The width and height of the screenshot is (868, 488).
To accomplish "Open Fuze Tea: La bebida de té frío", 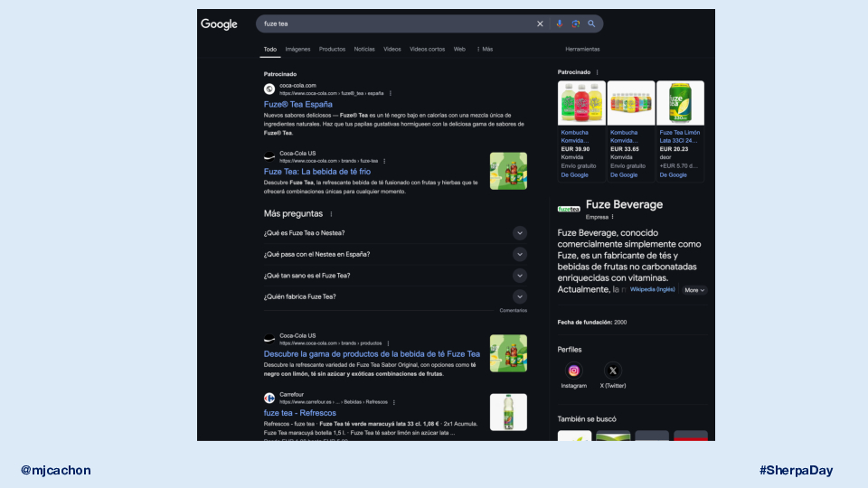I will point(317,172).
